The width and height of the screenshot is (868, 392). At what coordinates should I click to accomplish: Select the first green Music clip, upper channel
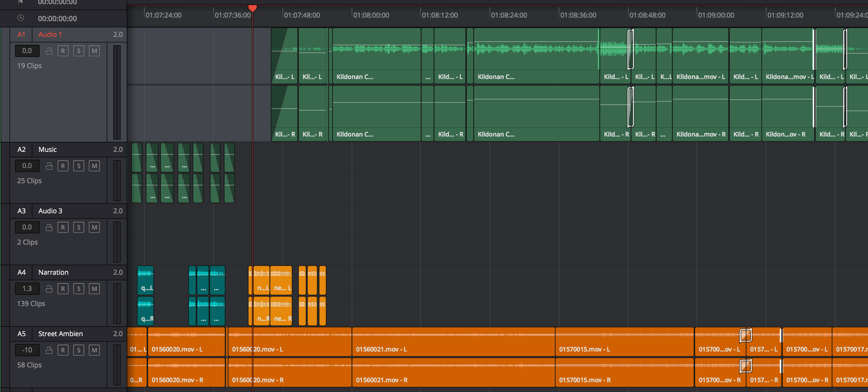click(x=136, y=157)
